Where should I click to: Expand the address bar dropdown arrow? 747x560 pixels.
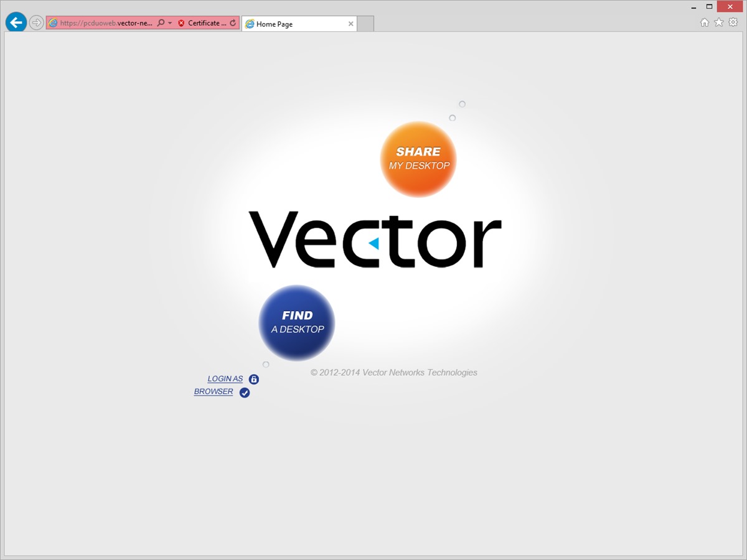(170, 23)
